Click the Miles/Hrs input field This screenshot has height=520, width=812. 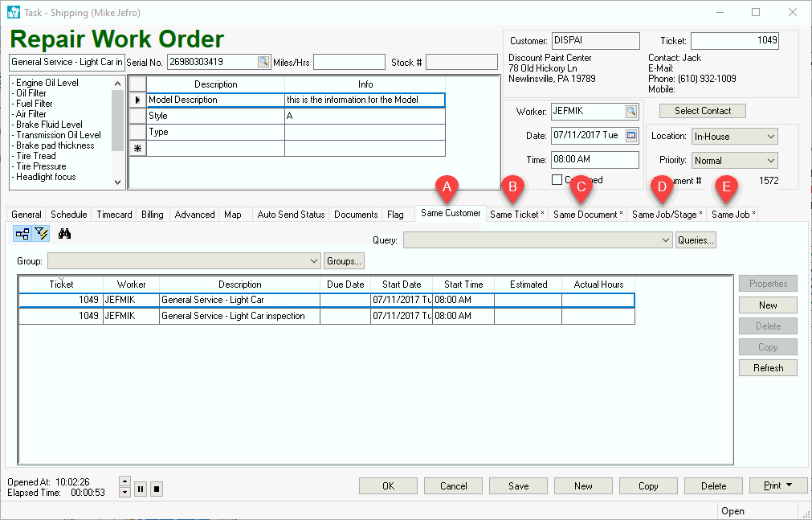click(x=349, y=63)
